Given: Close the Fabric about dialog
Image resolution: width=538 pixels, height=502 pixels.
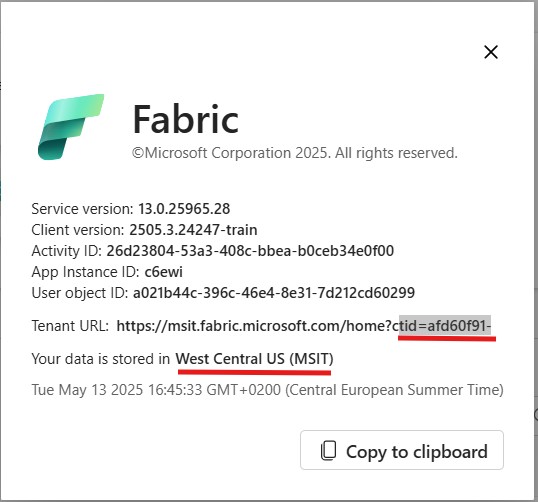Looking at the screenshot, I should point(491,52).
